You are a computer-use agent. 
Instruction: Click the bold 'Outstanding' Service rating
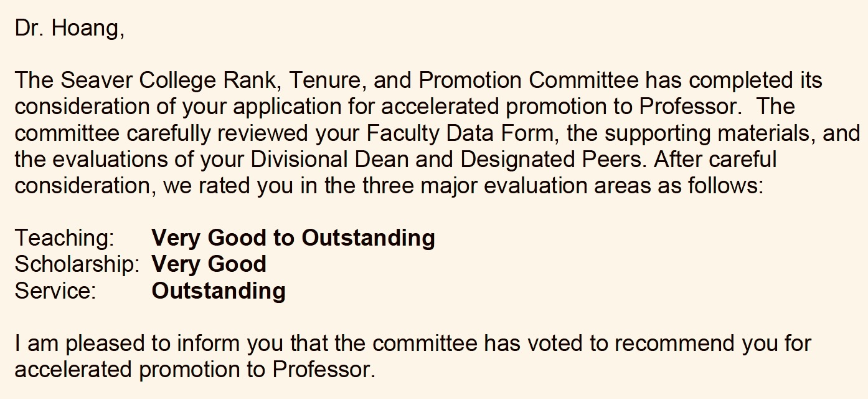(x=219, y=291)
